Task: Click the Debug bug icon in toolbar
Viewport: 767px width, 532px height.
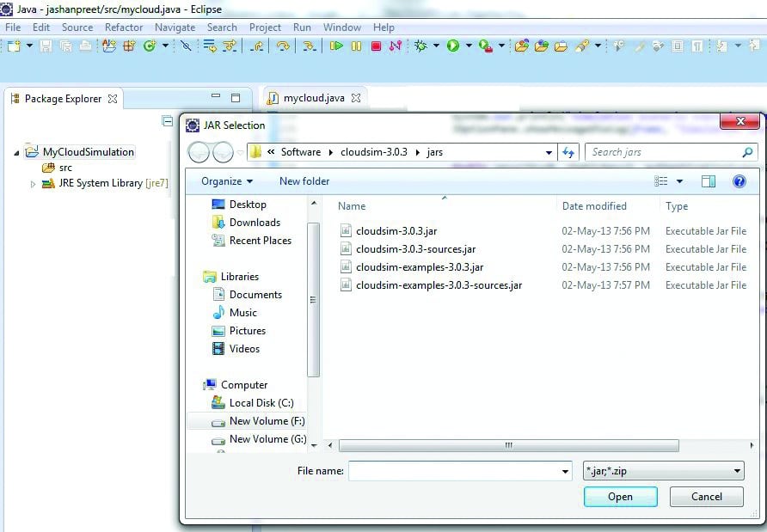Action: pos(420,46)
